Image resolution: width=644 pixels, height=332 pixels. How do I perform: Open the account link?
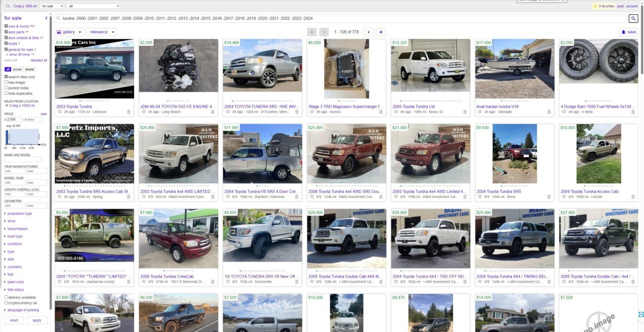point(632,6)
